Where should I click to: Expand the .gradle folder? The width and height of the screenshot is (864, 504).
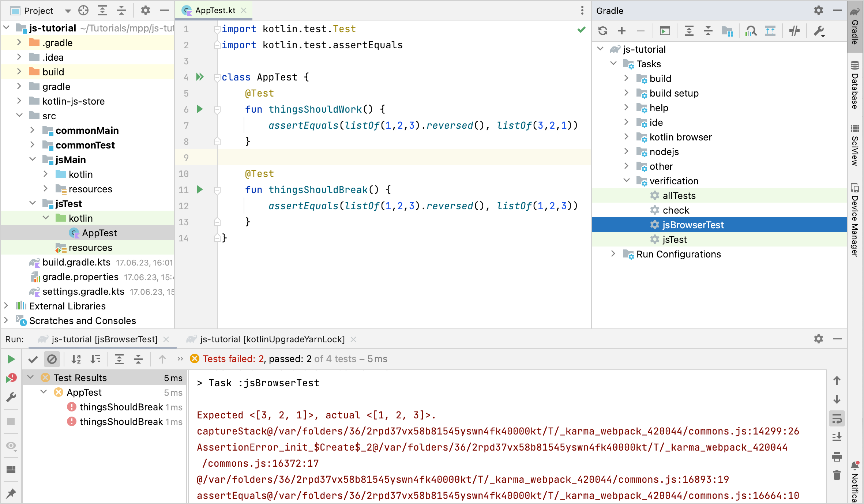[19, 42]
